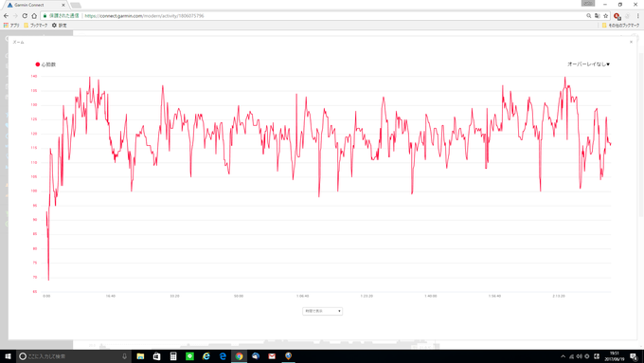
Task: Open a new browser tab
Action: (x=76, y=5)
